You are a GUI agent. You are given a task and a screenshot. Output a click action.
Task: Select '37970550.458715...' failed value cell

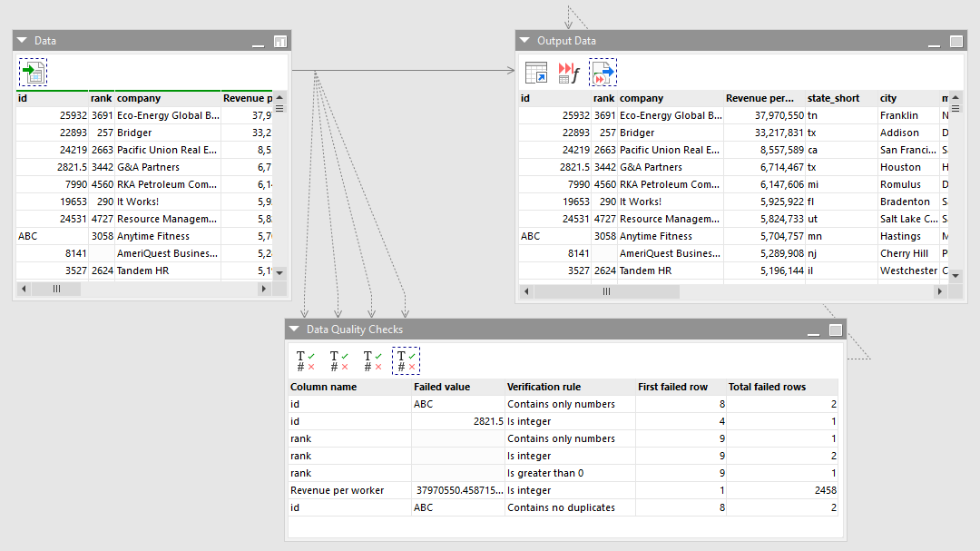(458, 490)
